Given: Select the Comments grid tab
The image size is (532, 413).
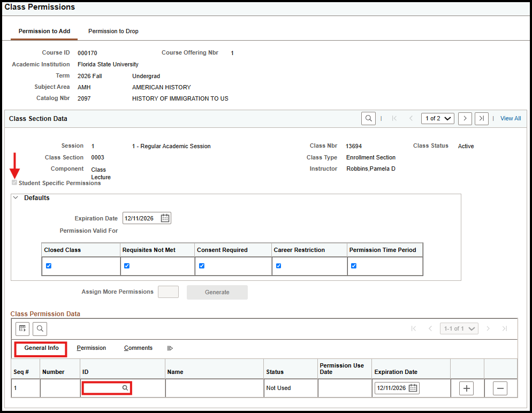Looking at the screenshot, I should 138,348.
